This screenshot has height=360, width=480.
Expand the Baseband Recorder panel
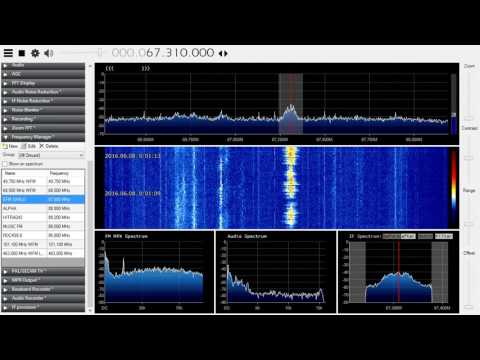[43, 289]
